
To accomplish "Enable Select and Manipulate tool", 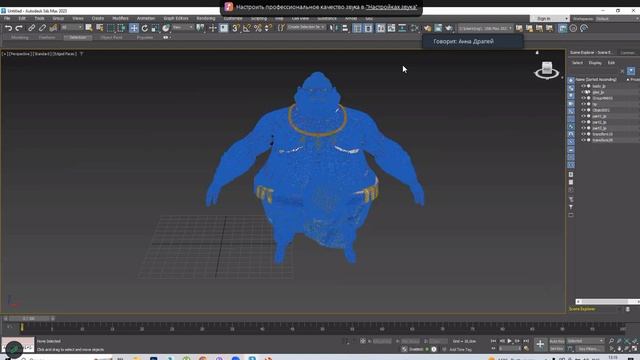I will pos(213,28).
